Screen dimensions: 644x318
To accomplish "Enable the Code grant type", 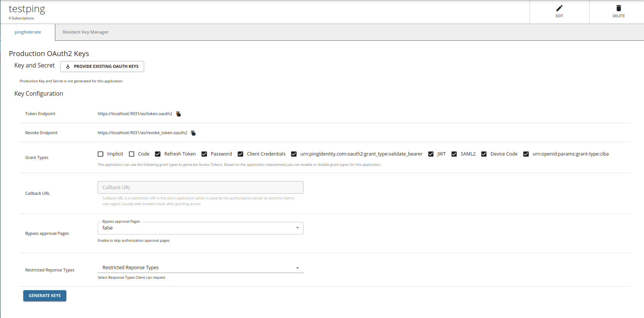I will coord(132,154).
